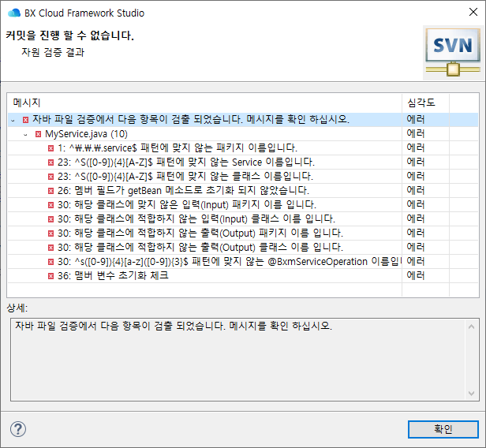Click error icon of line 26 getBean row

[50, 191]
